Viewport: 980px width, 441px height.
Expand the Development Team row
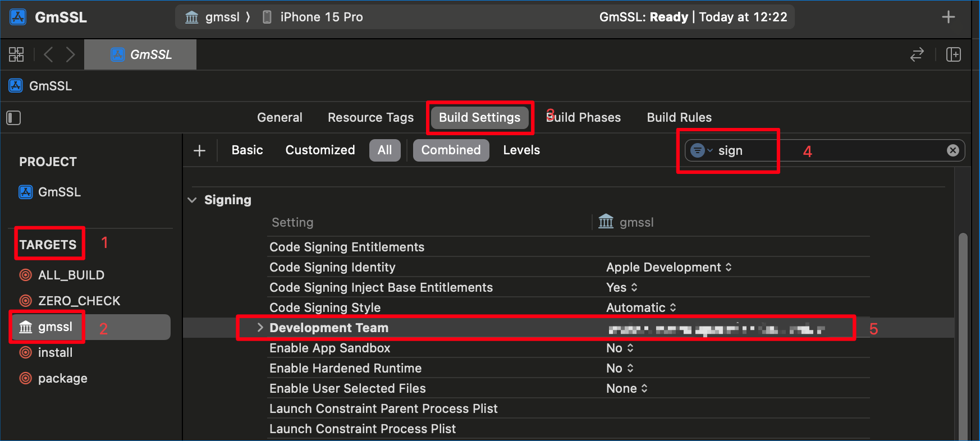(x=260, y=328)
